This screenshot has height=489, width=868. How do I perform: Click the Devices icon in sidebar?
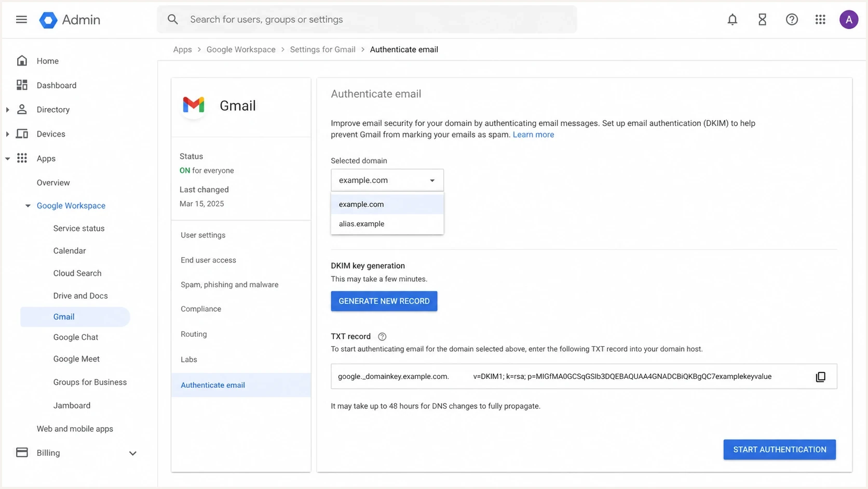pos(22,134)
